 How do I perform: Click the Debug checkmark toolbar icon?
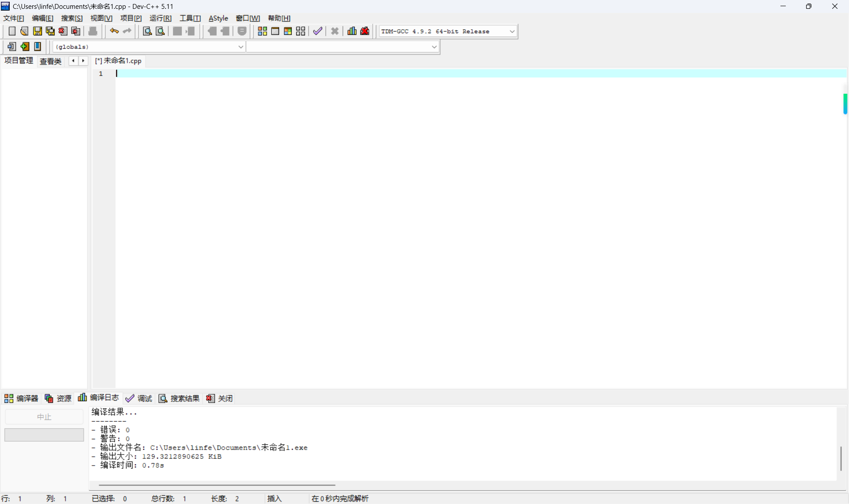[x=317, y=31]
